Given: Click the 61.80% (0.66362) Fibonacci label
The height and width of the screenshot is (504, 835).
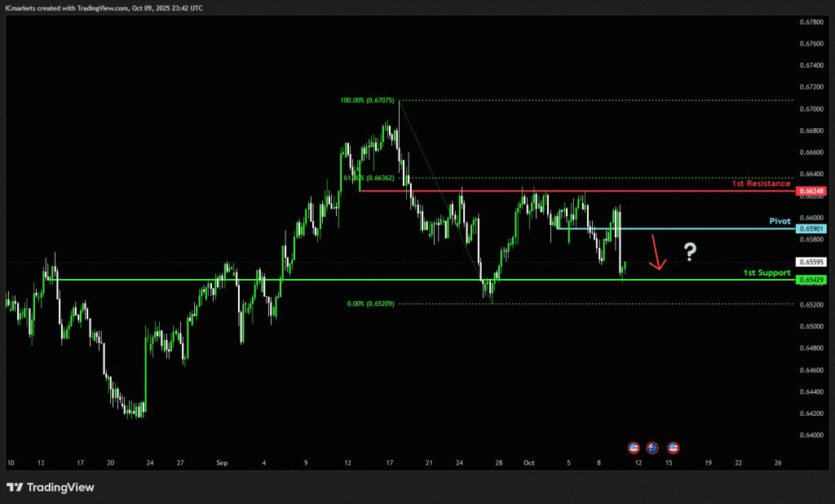Looking at the screenshot, I should (369, 178).
